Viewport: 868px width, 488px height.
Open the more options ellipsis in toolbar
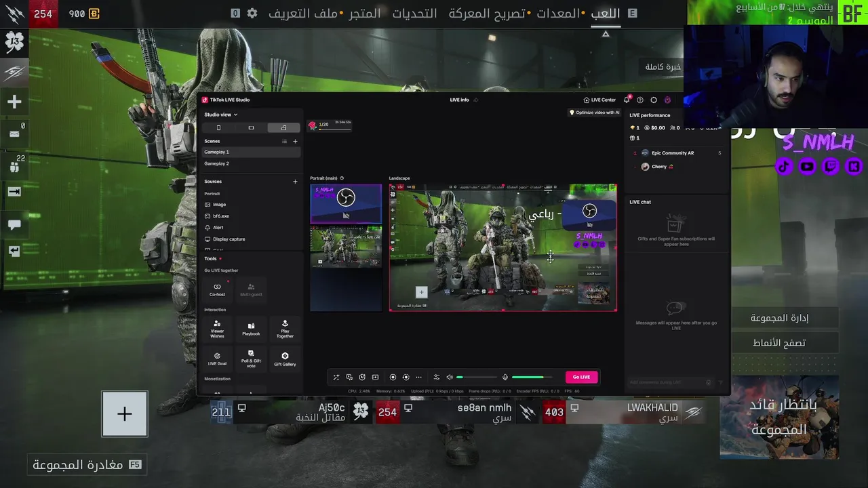click(418, 377)
